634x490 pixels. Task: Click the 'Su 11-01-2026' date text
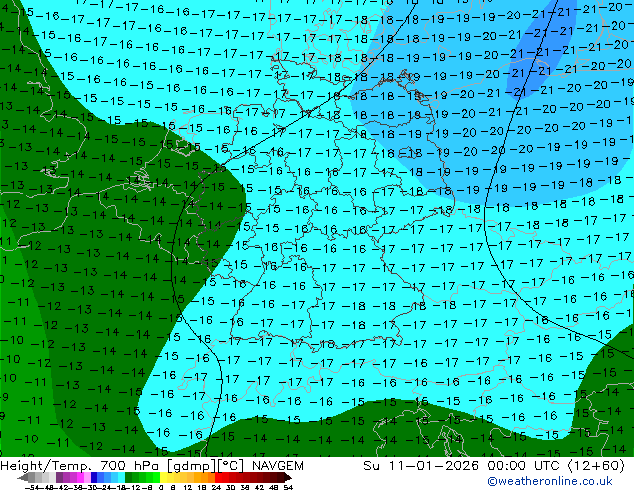(421, 466)
